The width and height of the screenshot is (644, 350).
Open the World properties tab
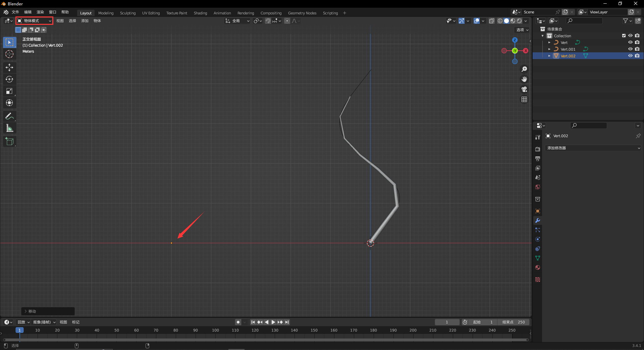[538, 187]
